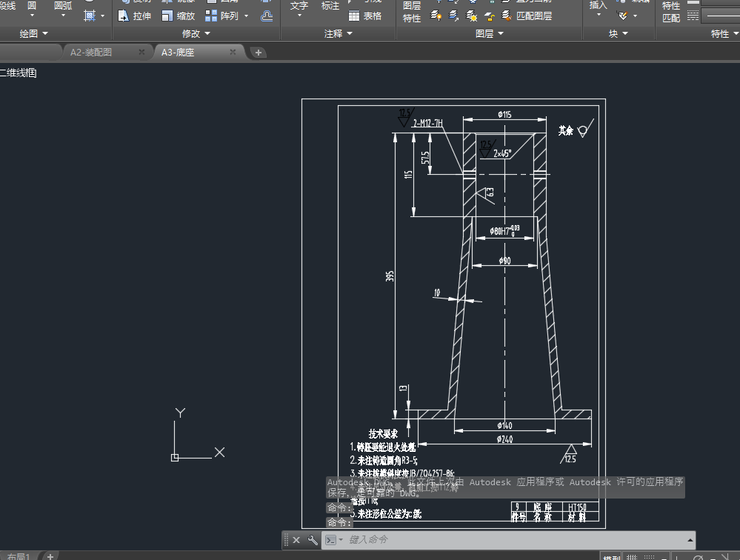Click the 匹配图层 (Match Layer) button
740x560 pixels.
(x=527, y=16)
